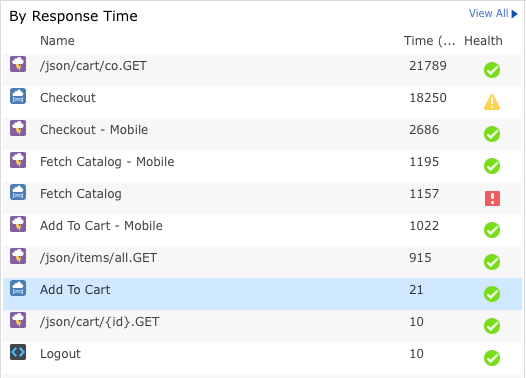
Task: Click the code brackets icon beside Logout
Action: point(18,352)
